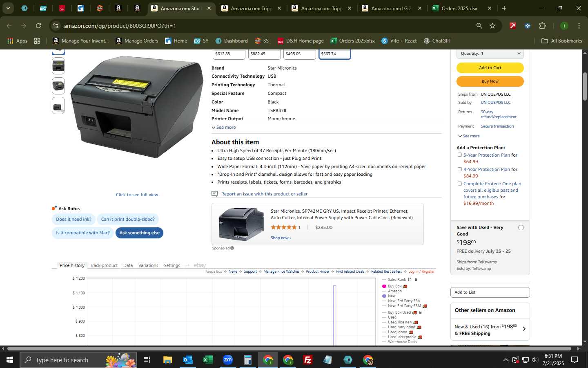Open site information icon in address bar
The image size is (588, 368).
[x=56, y=26]
